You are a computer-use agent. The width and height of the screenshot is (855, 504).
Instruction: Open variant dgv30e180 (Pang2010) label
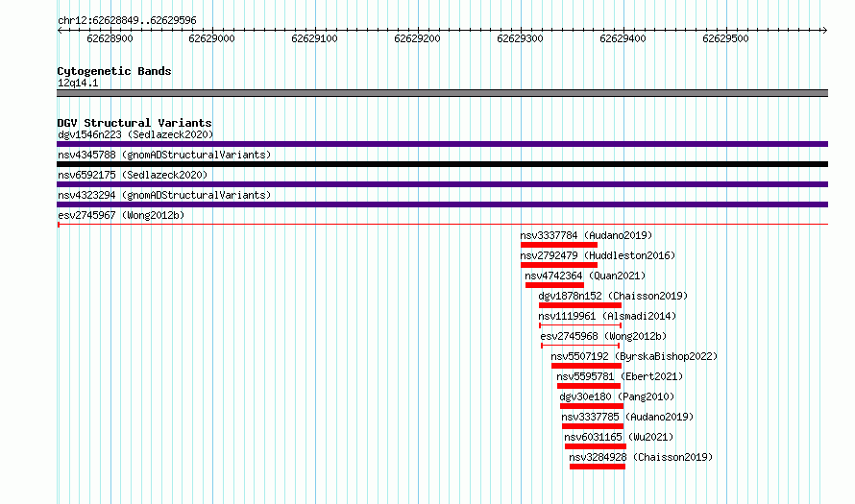tap(617, 396)
